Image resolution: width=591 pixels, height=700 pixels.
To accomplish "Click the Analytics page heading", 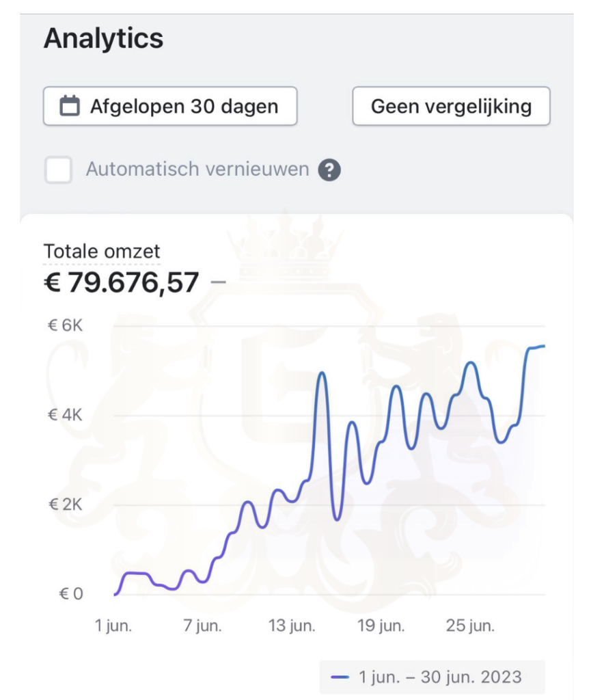I will (103, 38).
